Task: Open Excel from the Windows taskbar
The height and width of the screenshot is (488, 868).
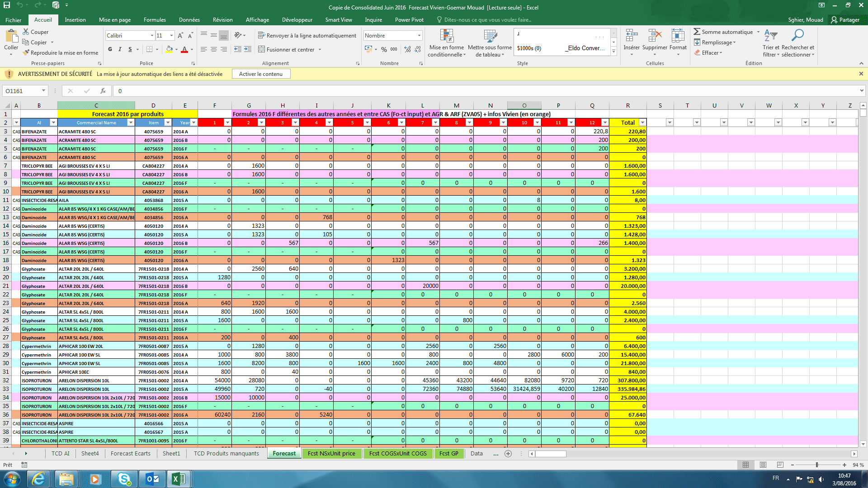Action: coord(179,479)
